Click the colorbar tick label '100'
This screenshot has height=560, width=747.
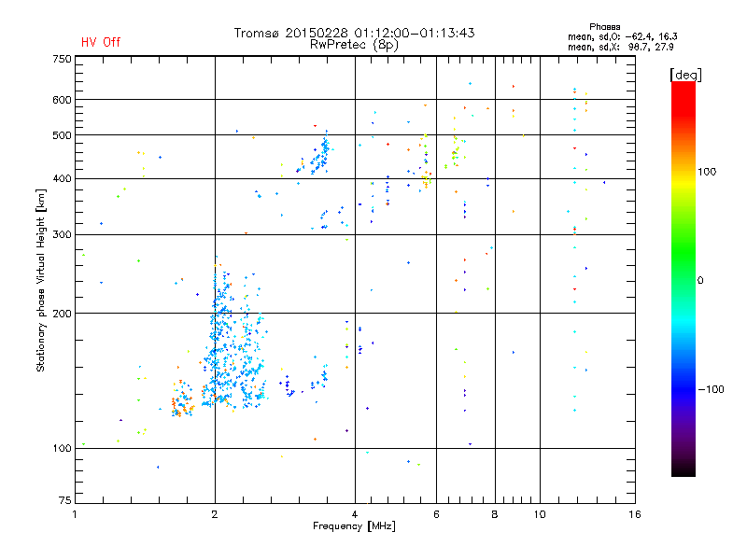point(707,172)
